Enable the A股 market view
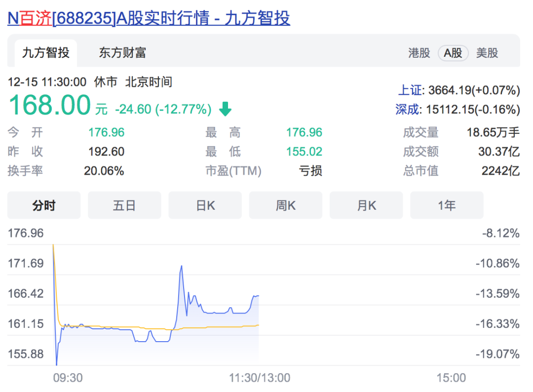 tap(453, 53)
